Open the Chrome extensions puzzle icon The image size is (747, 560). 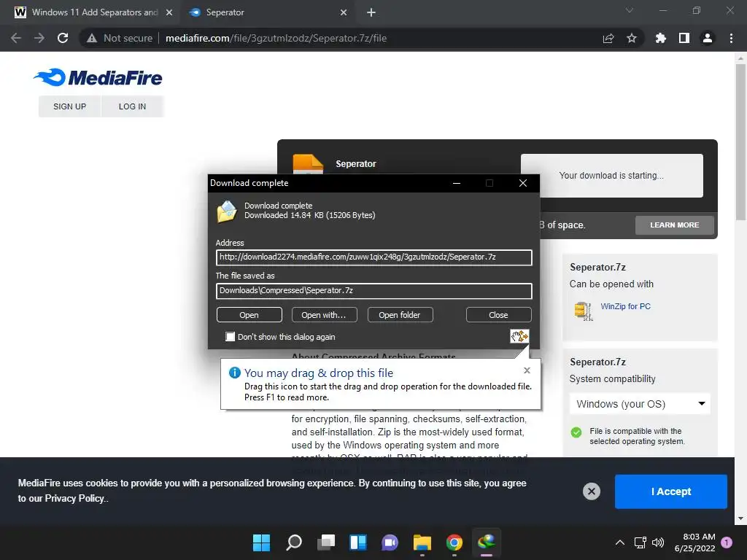[x=661, y=38]
